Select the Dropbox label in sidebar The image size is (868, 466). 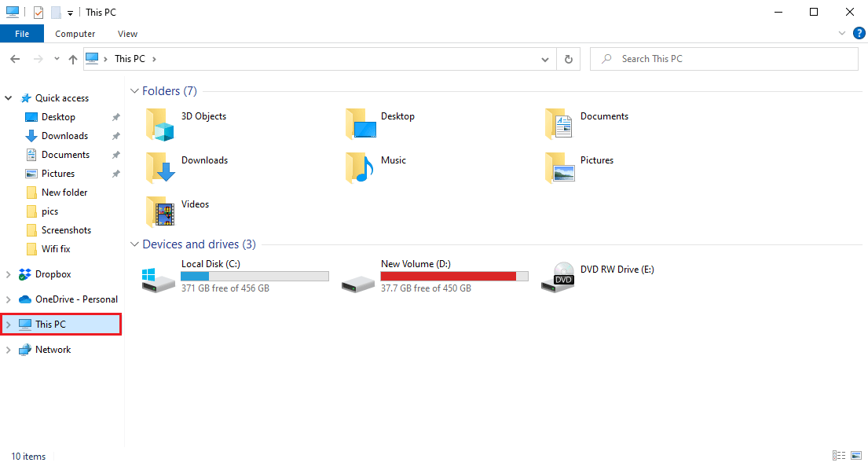53,274
